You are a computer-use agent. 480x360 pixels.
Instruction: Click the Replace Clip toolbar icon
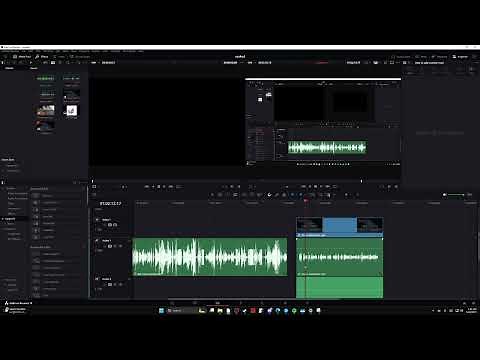[260, 195]
